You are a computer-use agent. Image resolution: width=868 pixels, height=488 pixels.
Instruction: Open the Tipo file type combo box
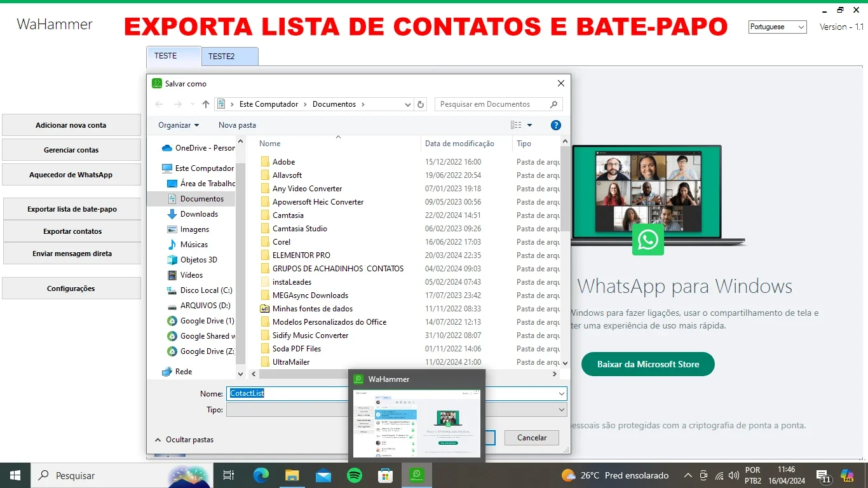[x=397, y=410]
